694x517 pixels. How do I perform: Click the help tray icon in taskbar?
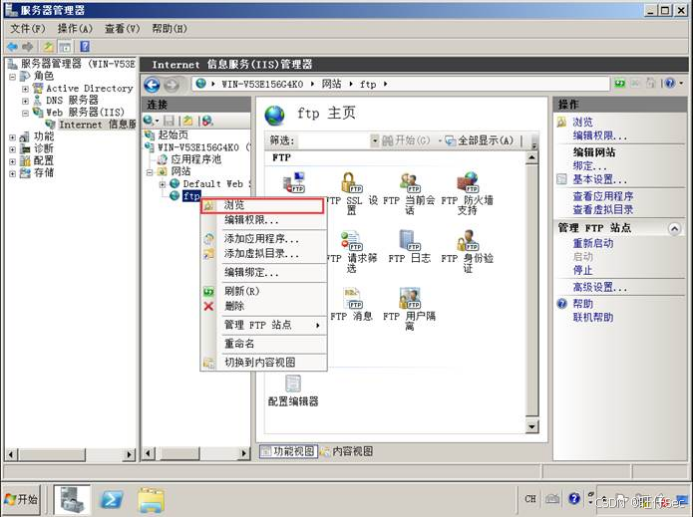tap(574, 499)
